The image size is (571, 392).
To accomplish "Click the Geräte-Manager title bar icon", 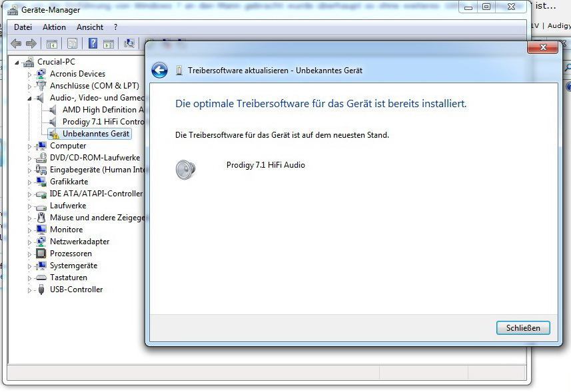I will 13,11.
